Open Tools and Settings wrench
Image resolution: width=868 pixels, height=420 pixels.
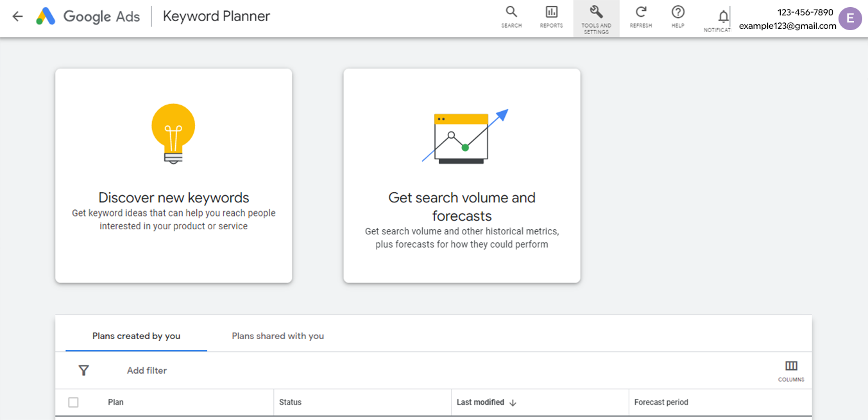596,19
